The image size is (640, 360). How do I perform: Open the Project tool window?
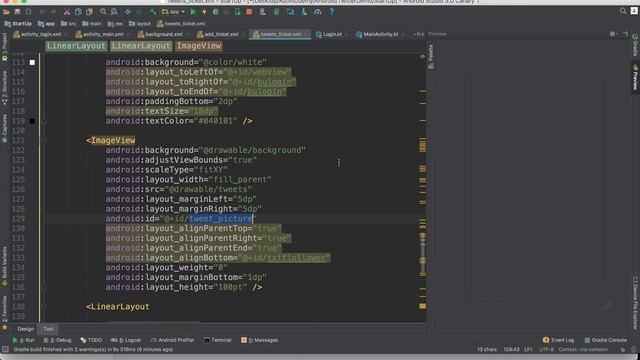tap(4, 47)
